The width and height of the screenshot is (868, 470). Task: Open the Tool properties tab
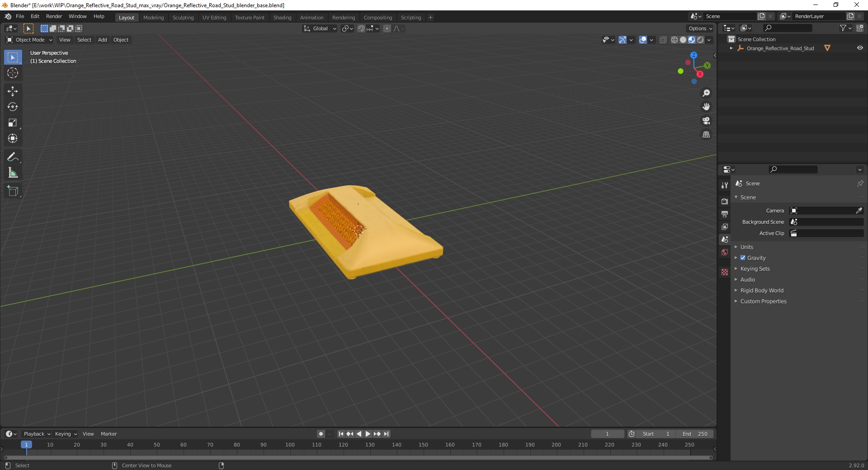pos(725,185)
